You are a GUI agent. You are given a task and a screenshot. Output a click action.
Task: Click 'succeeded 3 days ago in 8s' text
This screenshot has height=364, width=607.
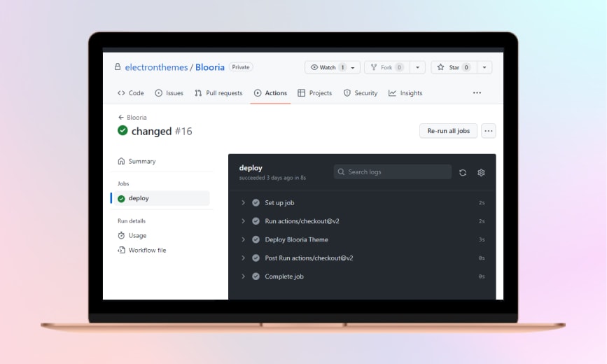[272, 178]
